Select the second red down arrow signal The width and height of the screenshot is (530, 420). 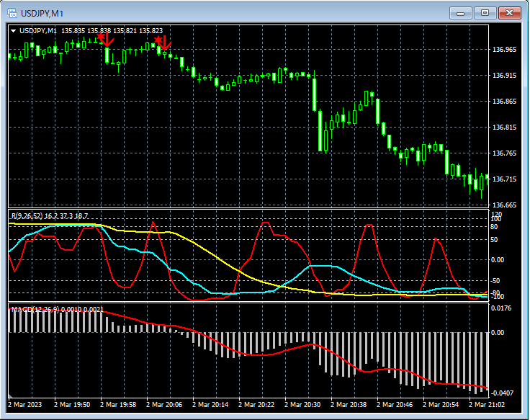click(x=163, y=45)
